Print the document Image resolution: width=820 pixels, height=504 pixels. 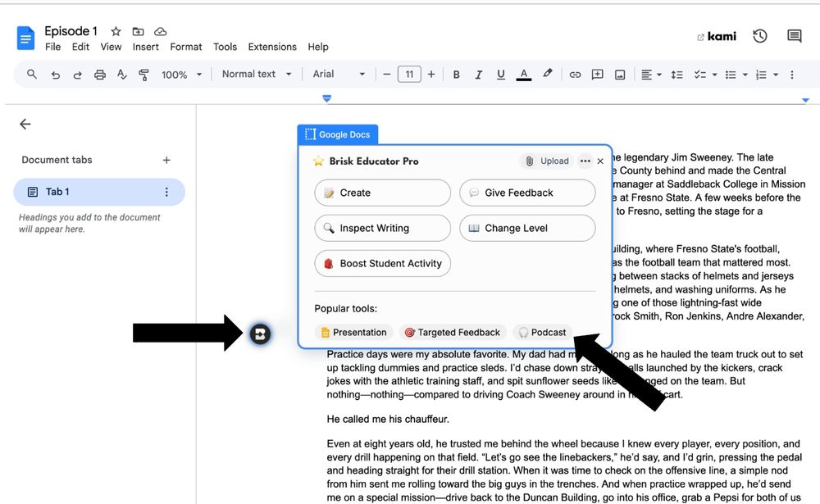100,75
